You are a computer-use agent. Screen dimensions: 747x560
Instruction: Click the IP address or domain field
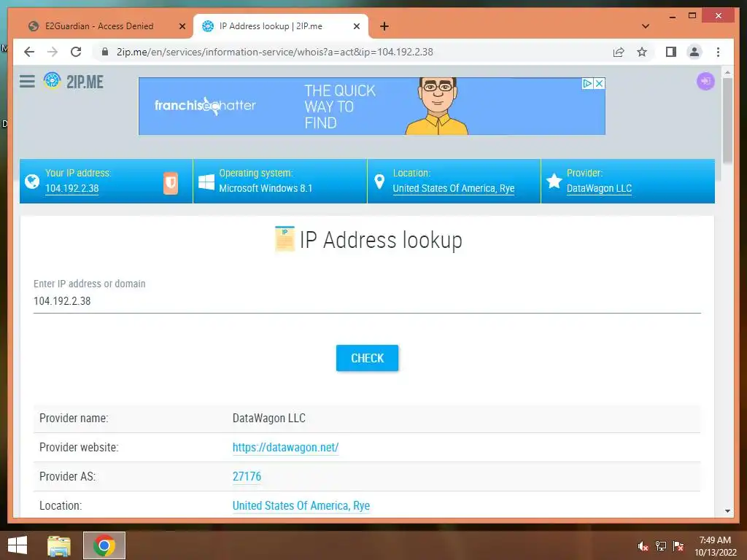tap(367, 301)
